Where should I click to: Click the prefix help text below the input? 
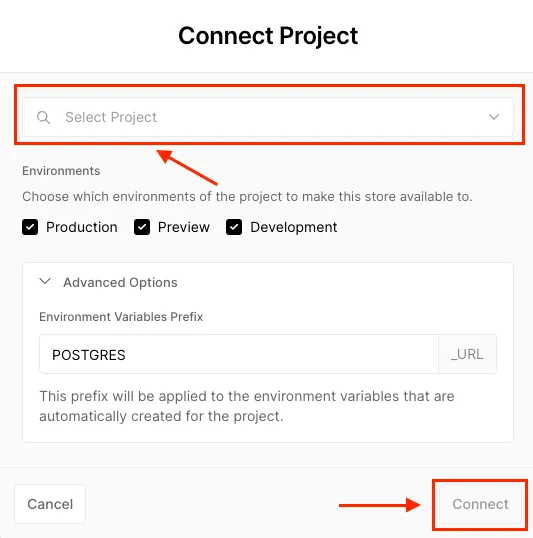pyautogui.click(x=247, y=406)
